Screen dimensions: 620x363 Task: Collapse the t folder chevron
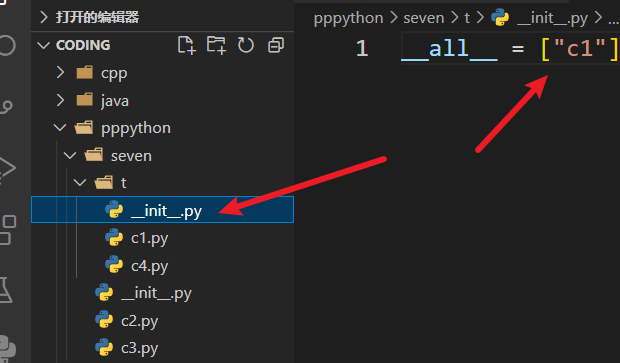[80, 183]
